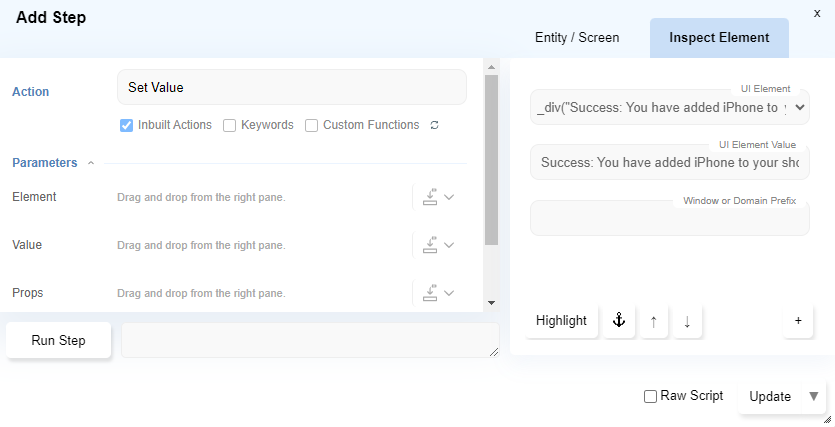Click the down arrow button

(x=687, y=321)
